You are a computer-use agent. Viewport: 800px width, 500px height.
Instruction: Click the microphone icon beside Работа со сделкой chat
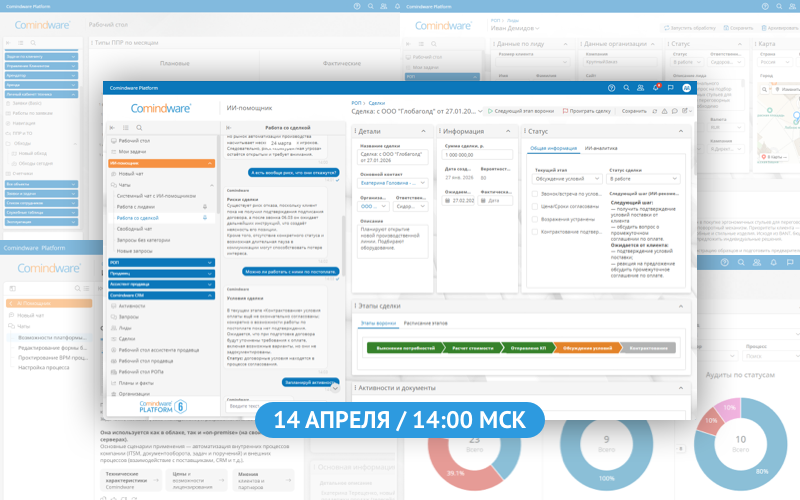(x=205, y=218)
